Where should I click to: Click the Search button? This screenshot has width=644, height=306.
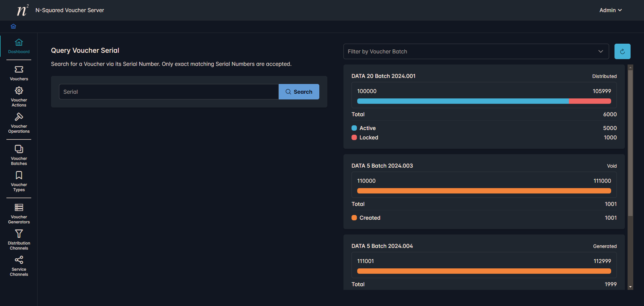[x=299, y=92]
